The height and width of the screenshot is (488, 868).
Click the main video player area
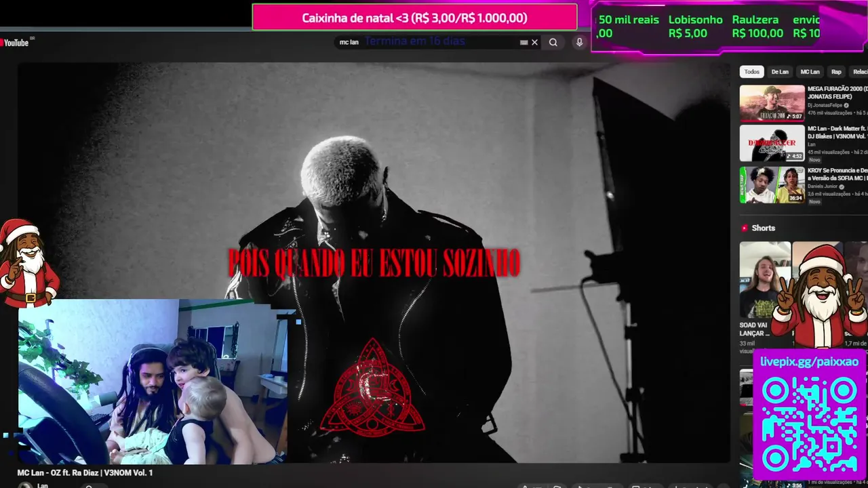point(374,262)
